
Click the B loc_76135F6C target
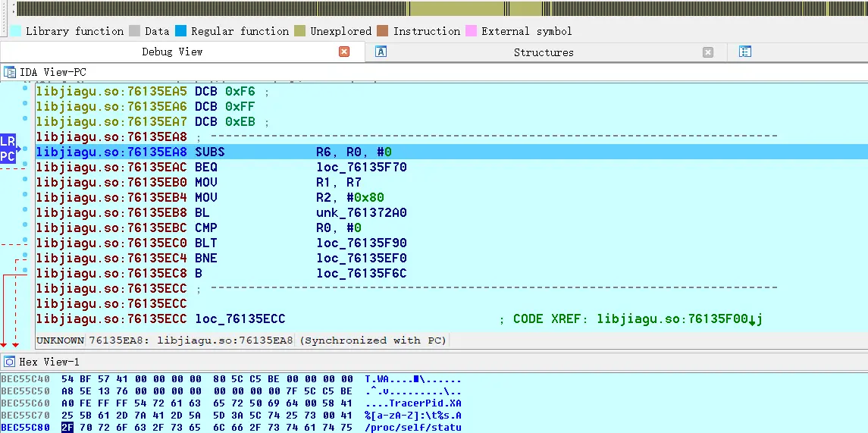pos(362,274)
